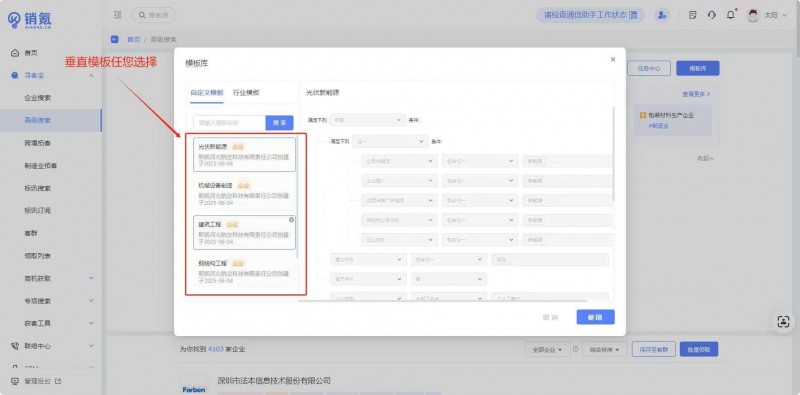
Task: Click the 管理后台 monitor icon
Action: (x=15, y=381)
